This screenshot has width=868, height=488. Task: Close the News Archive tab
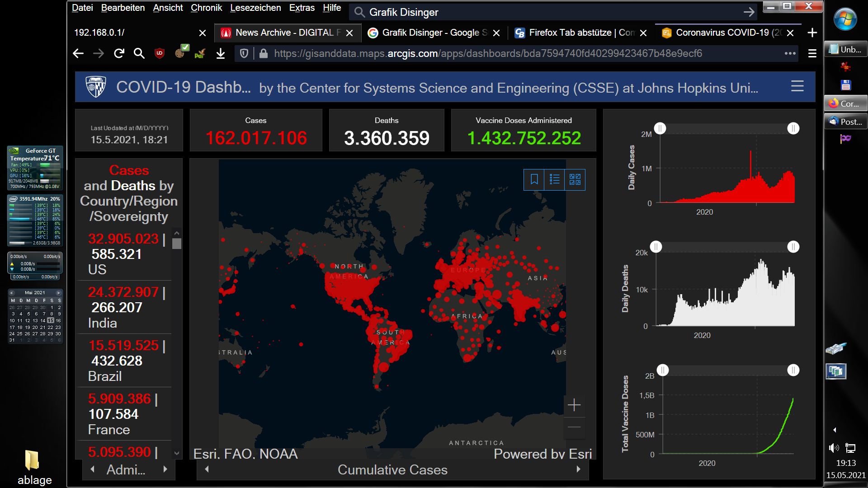[x=349, y=33]
